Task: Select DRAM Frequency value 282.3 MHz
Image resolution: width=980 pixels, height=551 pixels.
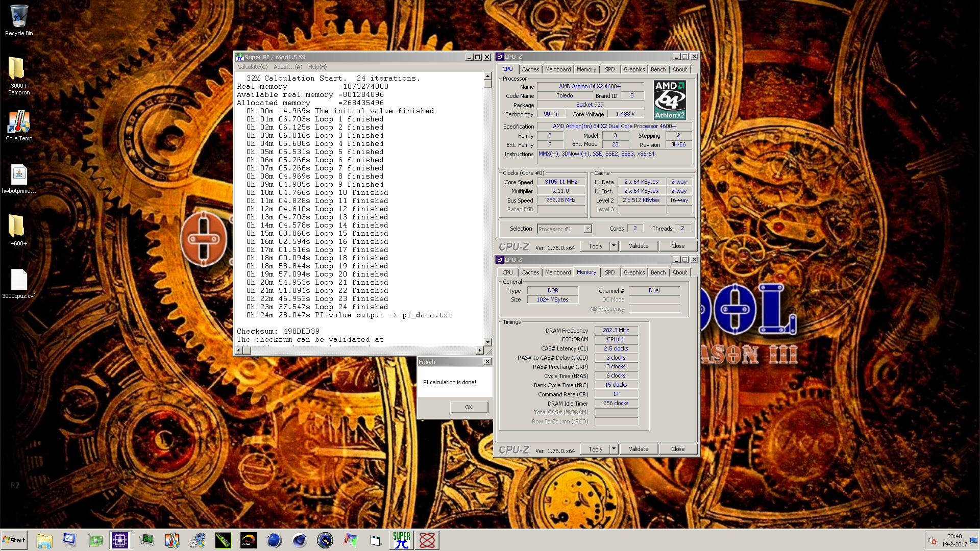Action: point(616,331)
